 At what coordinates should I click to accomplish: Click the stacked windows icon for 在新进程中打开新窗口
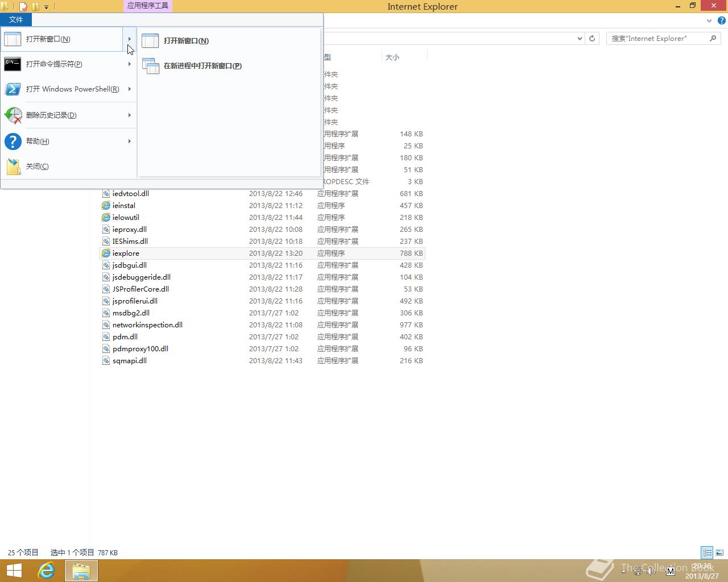(151, 66)
